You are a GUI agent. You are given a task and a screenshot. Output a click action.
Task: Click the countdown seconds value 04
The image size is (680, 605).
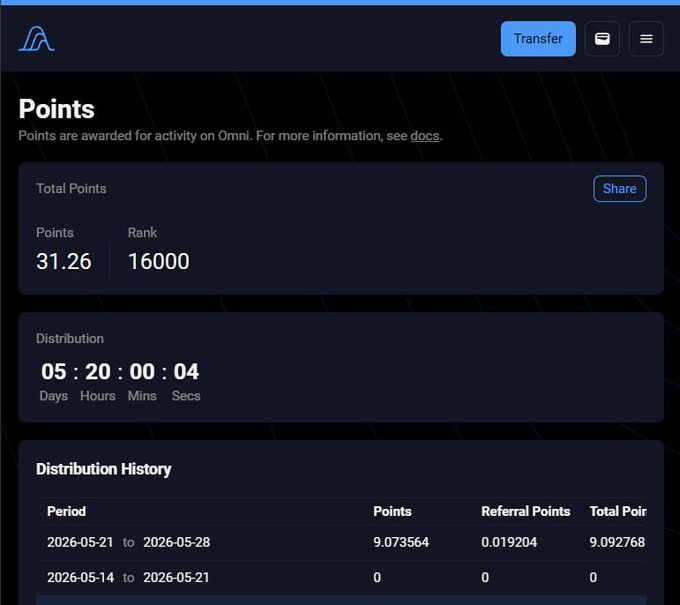pos(186,372)
